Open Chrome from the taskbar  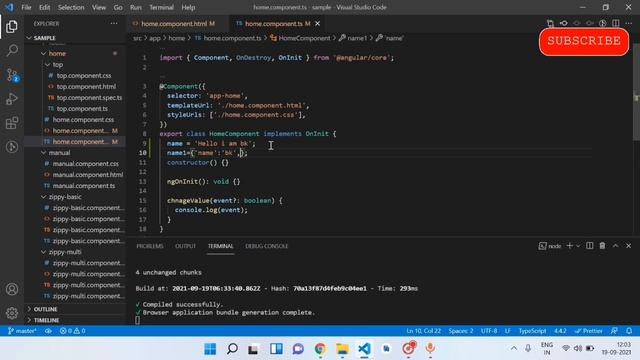click(x=320, y=349)
